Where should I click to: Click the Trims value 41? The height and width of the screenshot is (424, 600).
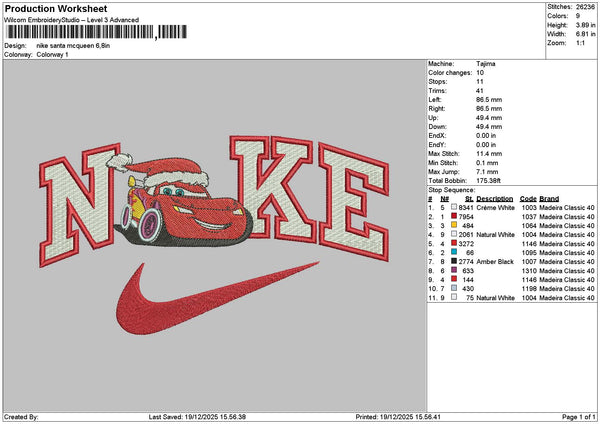[480, 91]
